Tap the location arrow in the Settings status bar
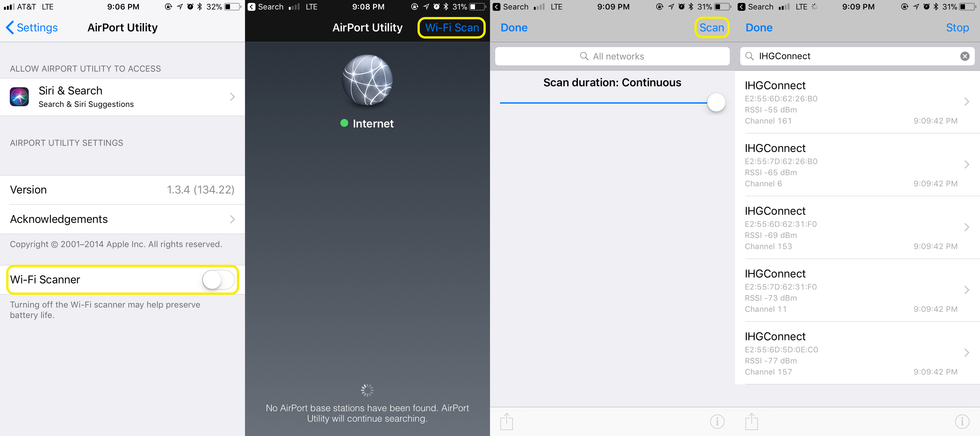Image resolution: width=980 pixels, height=436 pixels. tap(180, 7)
